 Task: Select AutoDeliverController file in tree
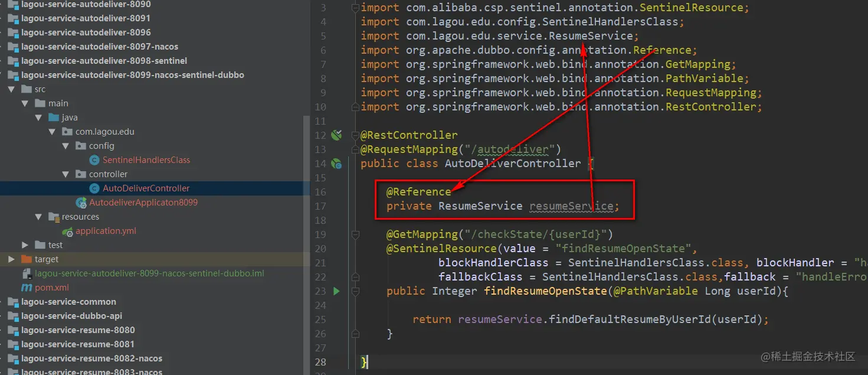tap(146, 188)
